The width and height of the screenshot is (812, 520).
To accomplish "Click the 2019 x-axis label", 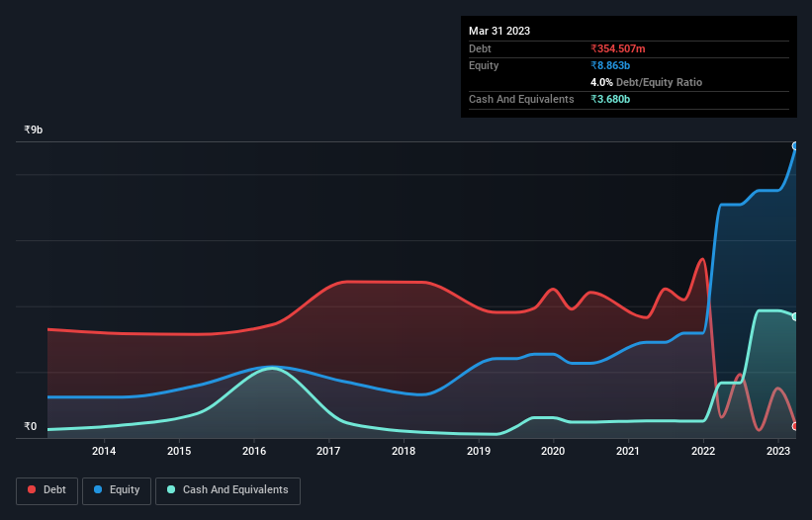I will point(479,451).
